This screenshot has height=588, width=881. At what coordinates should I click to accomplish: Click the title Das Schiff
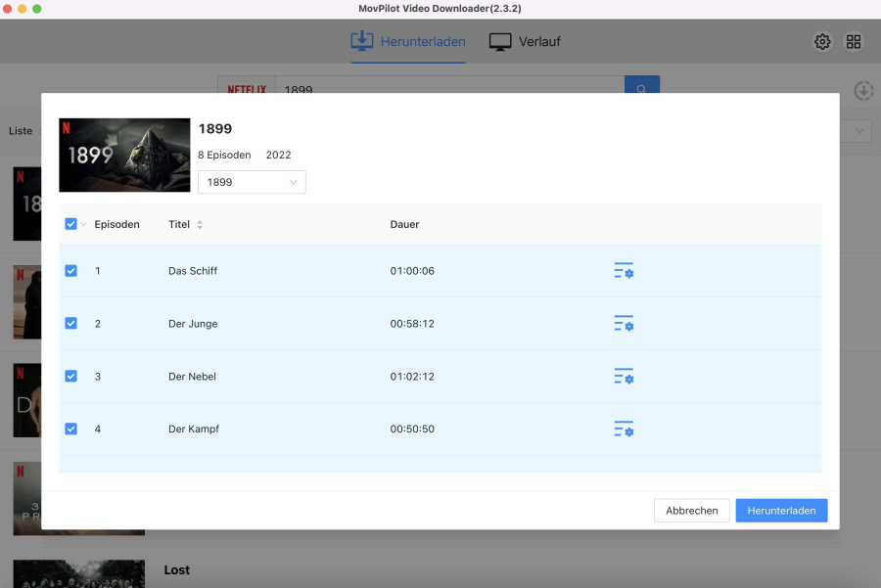pyautogui.click(x=193, y=271)
